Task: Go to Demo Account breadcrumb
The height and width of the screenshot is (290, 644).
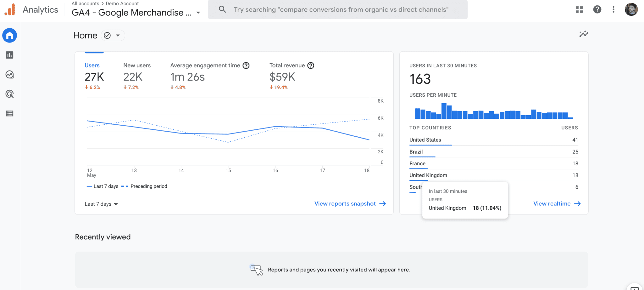Action: click(x=122, y=3)
